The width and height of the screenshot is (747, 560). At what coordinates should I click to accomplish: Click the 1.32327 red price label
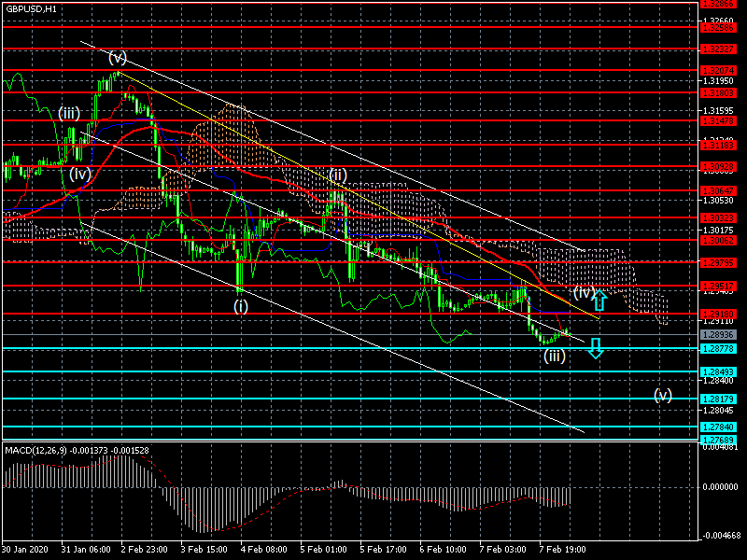pos(718,49)
